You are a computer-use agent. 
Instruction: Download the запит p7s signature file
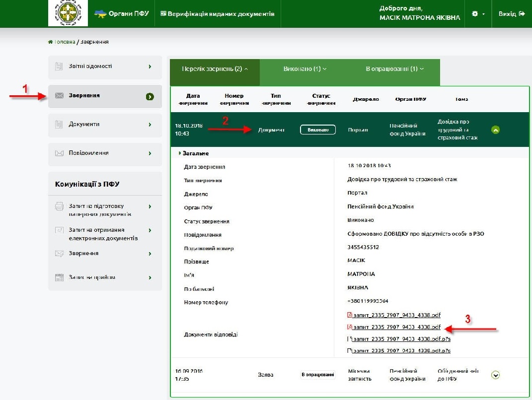(395, 339)
